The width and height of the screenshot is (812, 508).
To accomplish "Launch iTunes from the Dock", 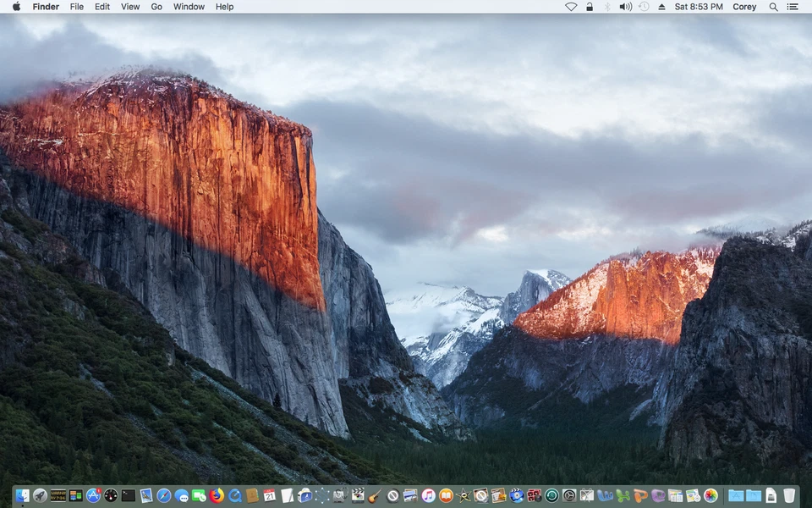I will point(427,495).
